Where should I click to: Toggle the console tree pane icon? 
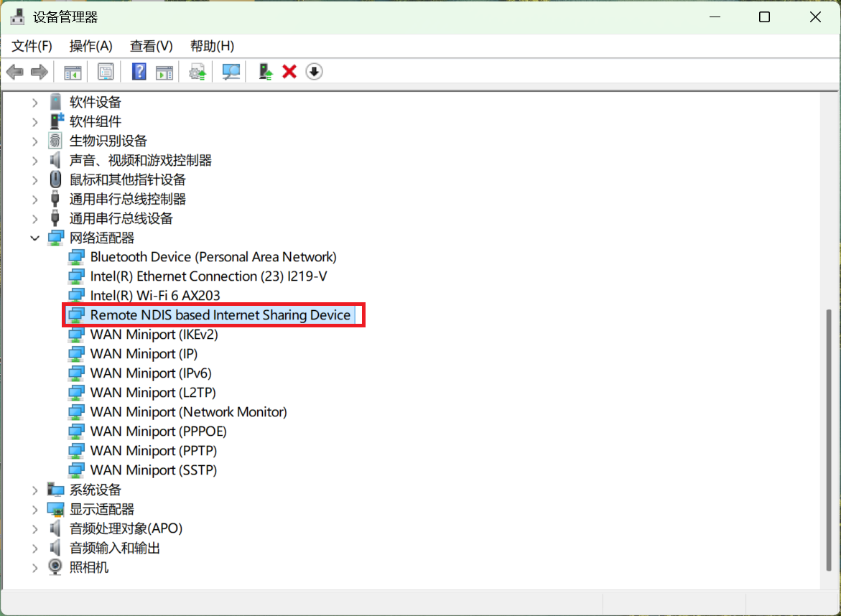(73, 72)
